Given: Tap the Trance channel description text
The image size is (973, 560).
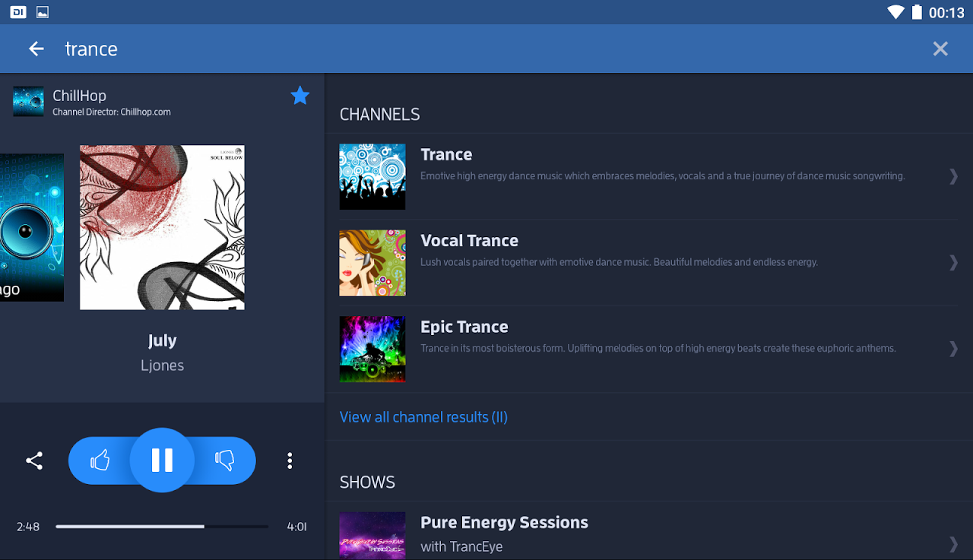Looking at the screenshot, I should click(x=663, y=176).
